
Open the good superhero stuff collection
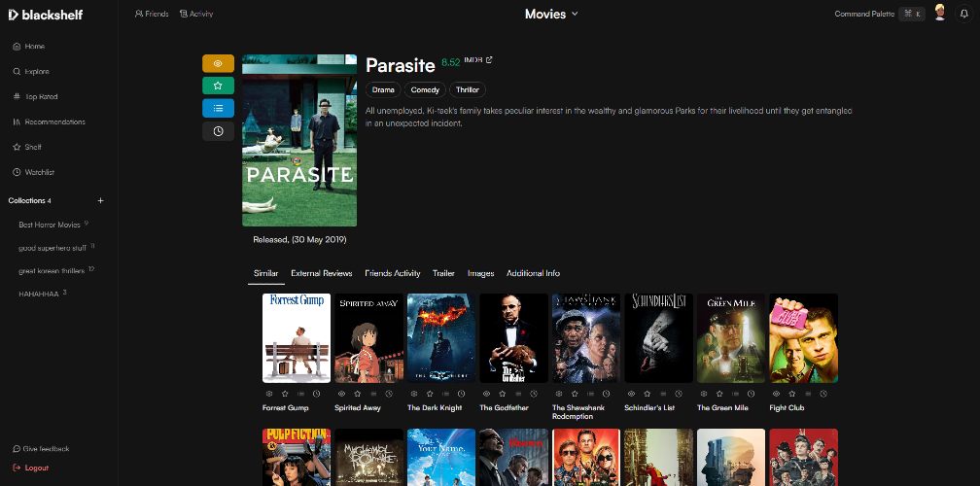pos(56,247)
